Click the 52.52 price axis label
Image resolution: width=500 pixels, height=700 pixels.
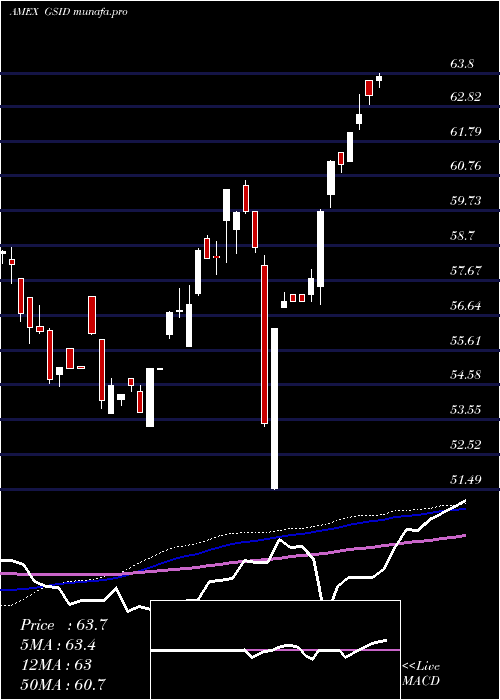[x=465, y=445]
